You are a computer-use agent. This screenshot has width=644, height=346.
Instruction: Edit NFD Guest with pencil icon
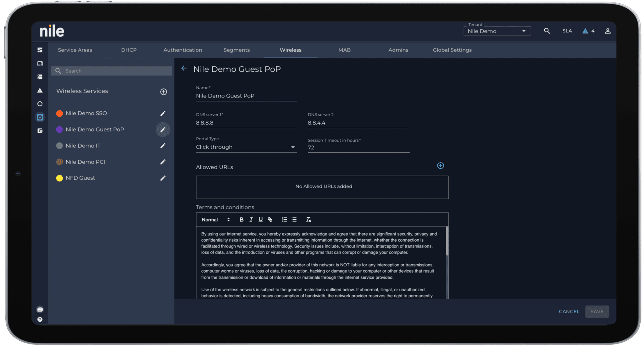click(163, 178)
